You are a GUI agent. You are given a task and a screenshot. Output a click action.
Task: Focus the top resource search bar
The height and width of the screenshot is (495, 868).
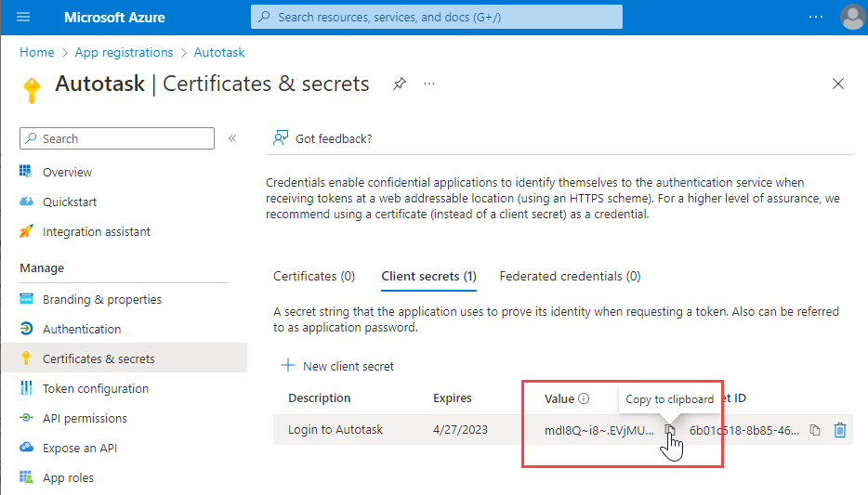click(x=436, y=17)
